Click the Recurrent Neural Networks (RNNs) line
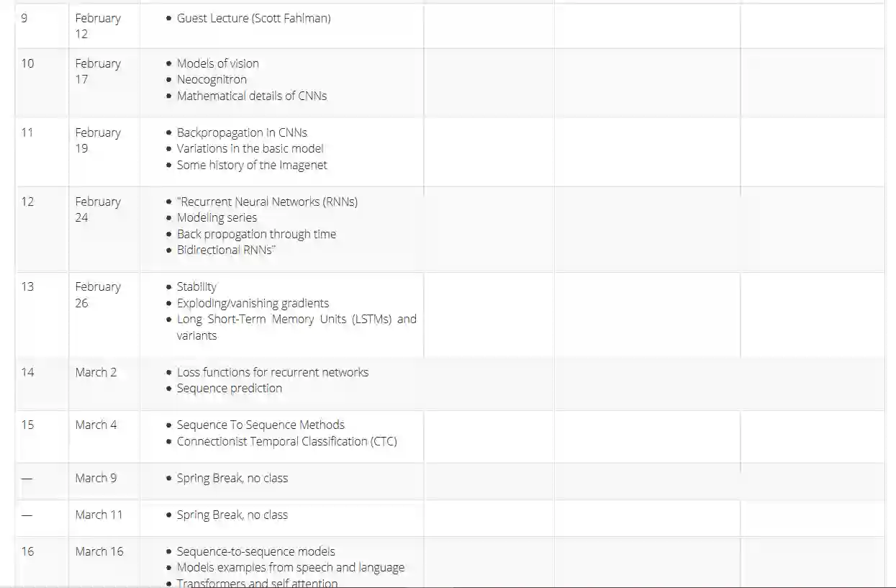 267,202
